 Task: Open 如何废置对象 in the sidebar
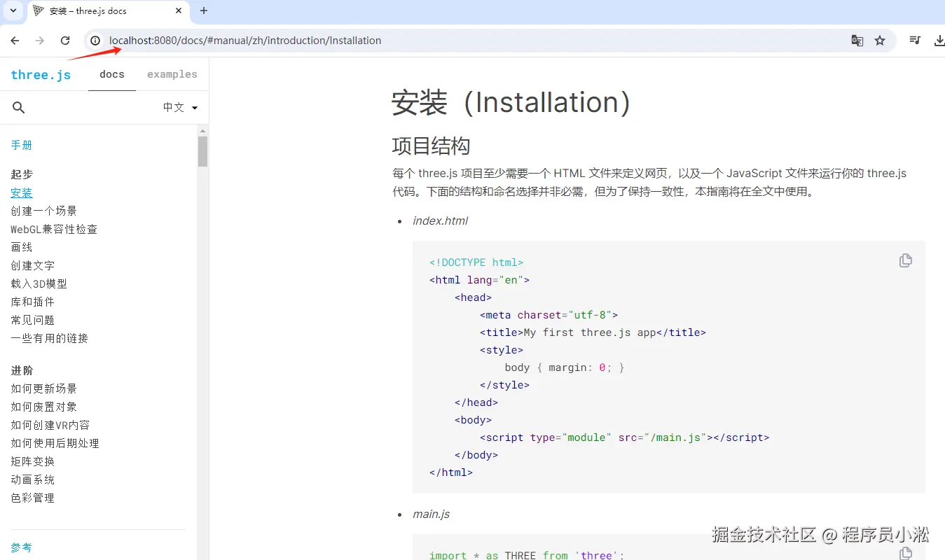pos(43,407)
